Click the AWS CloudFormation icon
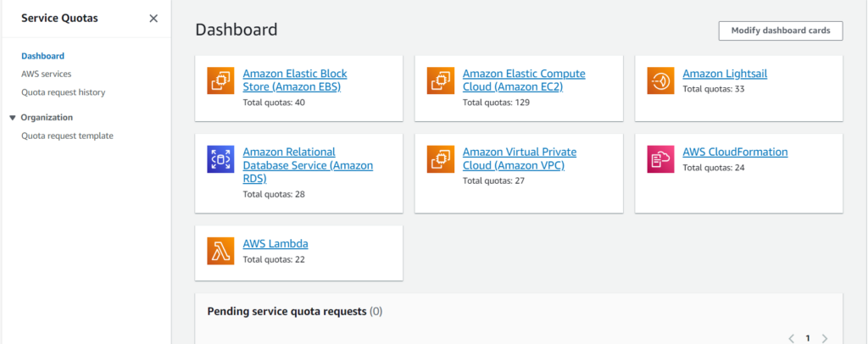Screen dimensions: 868x344 tap(660, 159)
